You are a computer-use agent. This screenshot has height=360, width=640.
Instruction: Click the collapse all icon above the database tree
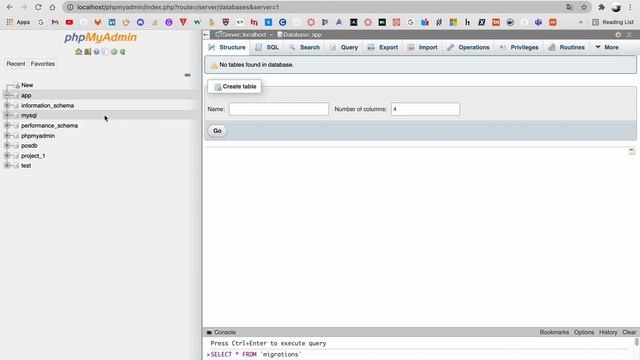187,75
